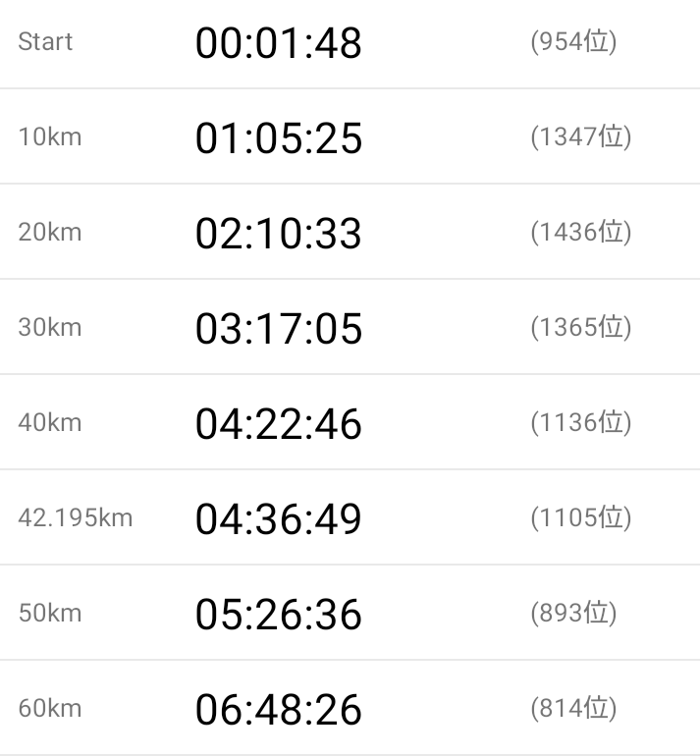Select the 42.195km marathon split label

[76, 518]
